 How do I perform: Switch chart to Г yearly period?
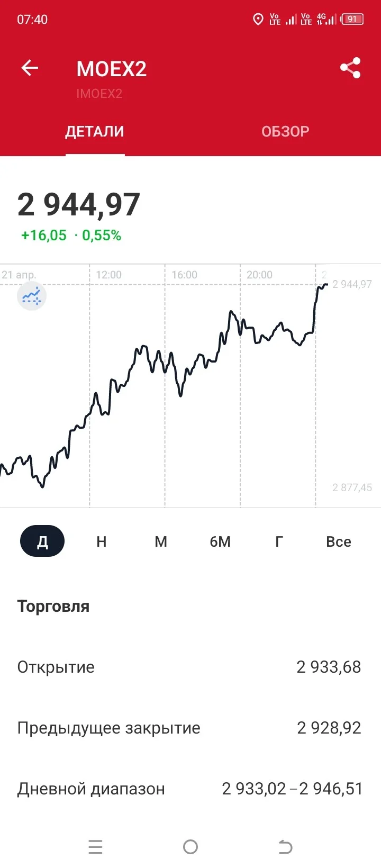tap(279, 541)
